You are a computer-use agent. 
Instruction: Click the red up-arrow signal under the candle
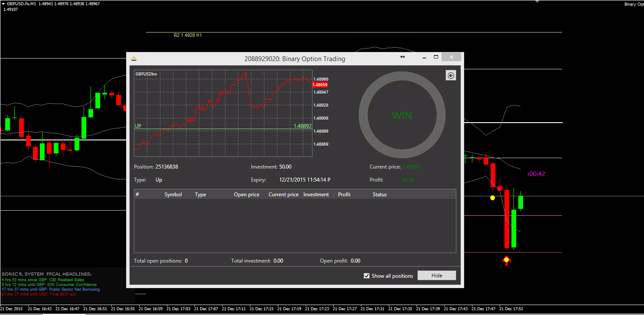point(506,260)
